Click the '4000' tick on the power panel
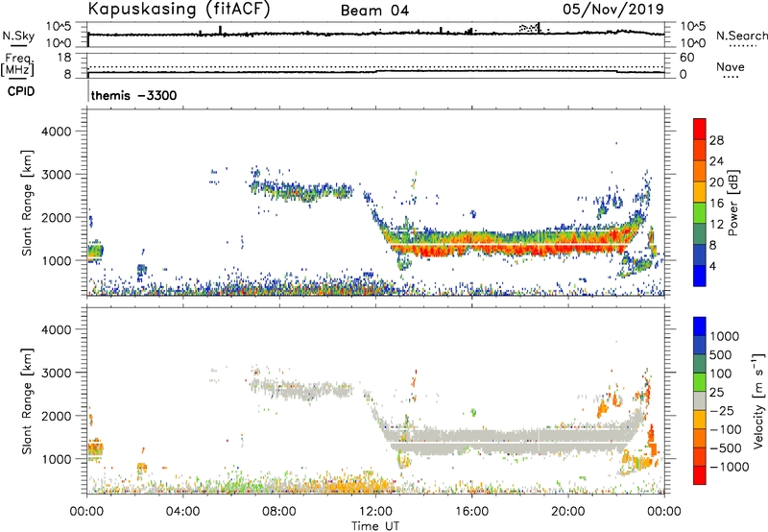Screen dimensions: 768x532 [56, 132]
